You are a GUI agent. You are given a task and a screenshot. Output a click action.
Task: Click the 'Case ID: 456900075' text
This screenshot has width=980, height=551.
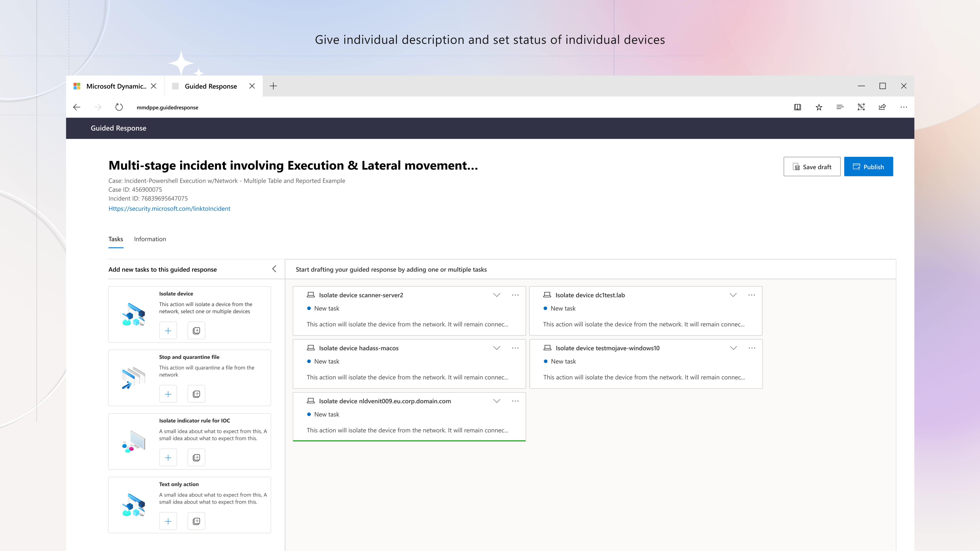(135, 189)
